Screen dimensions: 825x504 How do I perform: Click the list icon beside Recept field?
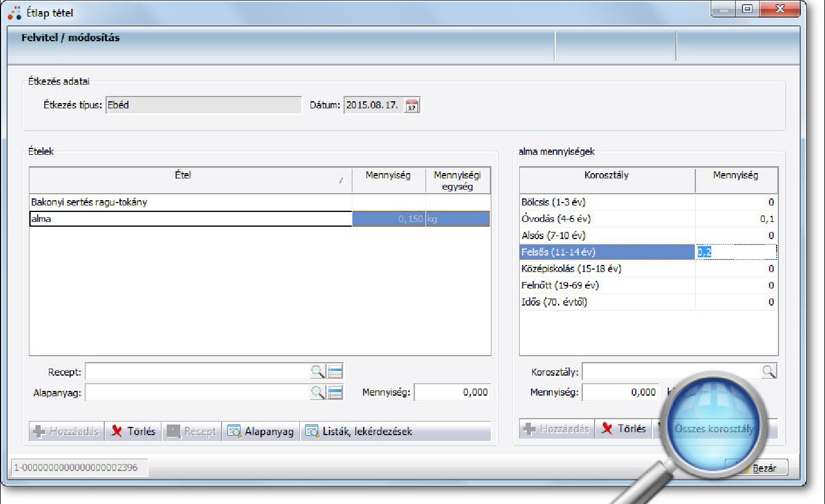click(x=335, y=372)
